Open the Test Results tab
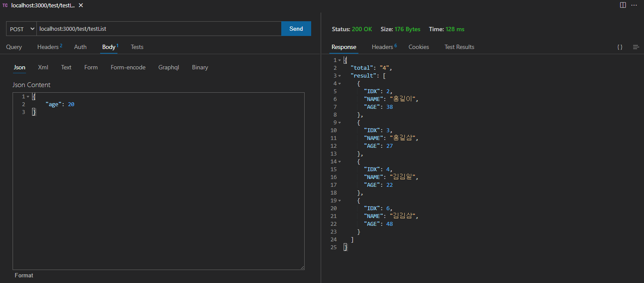644x283 pixels. point(459,47)
